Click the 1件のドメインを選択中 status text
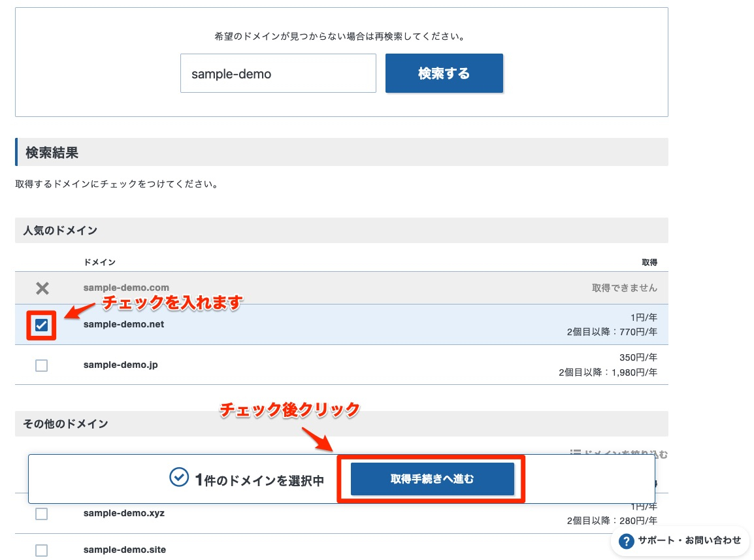Screen dimensions: 754x560 [259, 480]
